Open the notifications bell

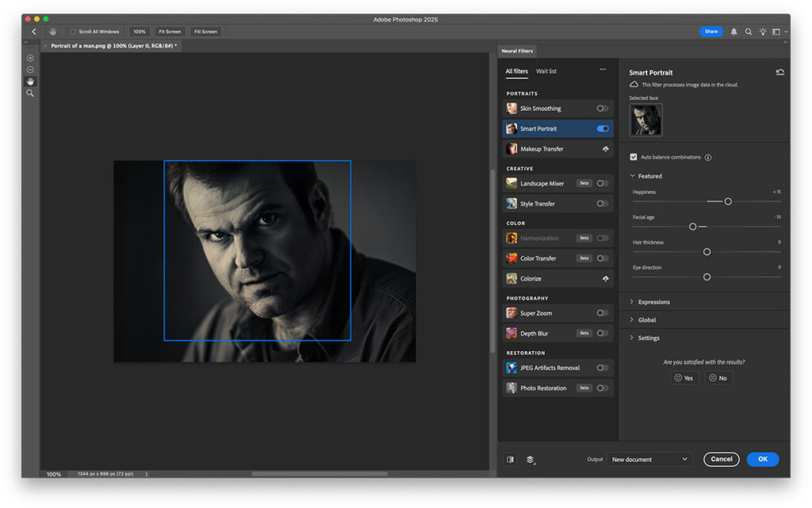[x=733, y=32]
